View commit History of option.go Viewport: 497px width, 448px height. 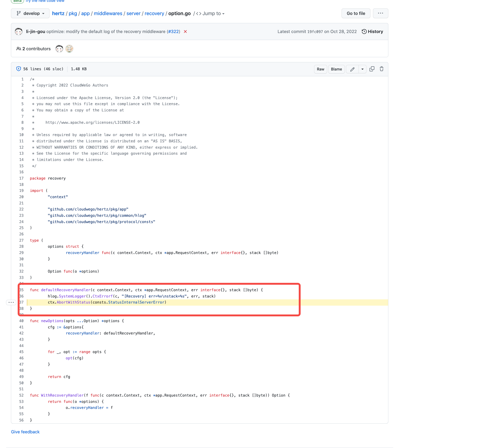click(372, 31)
